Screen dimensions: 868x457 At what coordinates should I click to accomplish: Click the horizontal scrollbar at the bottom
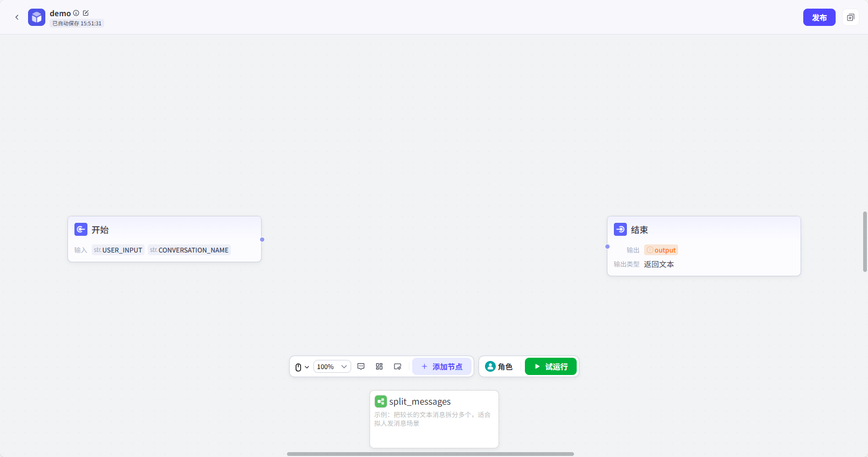pyautogui.click(x=430, y=454)
